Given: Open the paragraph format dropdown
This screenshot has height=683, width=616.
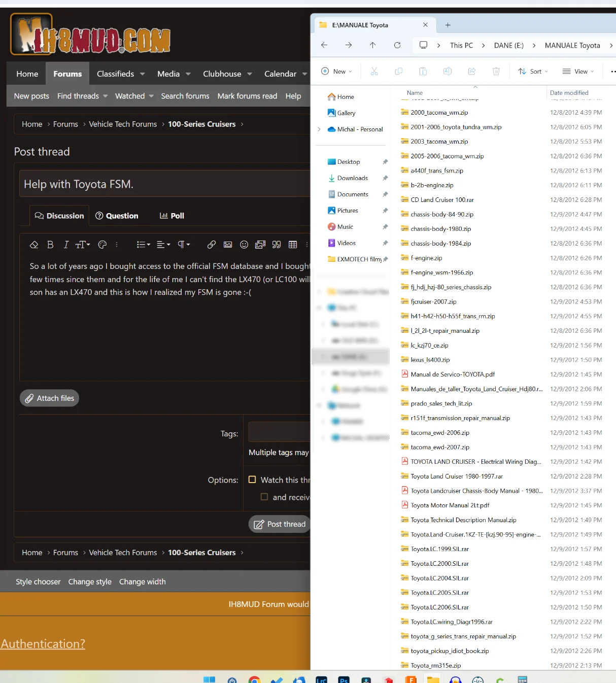Looking at the screenshot, I should pos(184,245).
